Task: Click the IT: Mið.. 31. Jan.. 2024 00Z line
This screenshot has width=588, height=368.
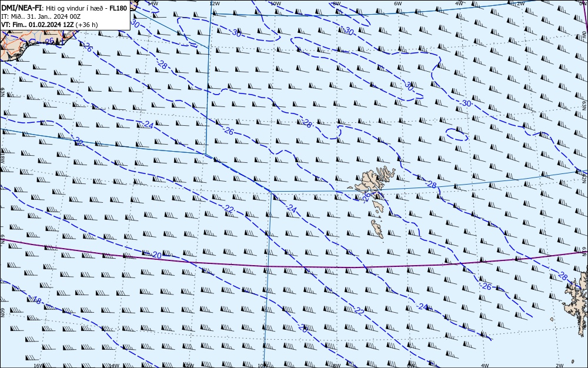Action: pyautogui.click(x=41, y=16)
